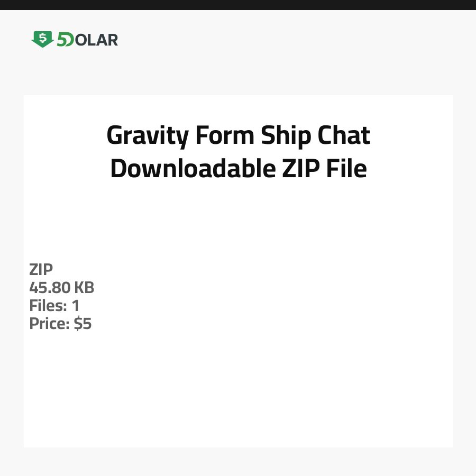Click the green dollar download logo icon

pyautogui.click(x=42, y=39)
